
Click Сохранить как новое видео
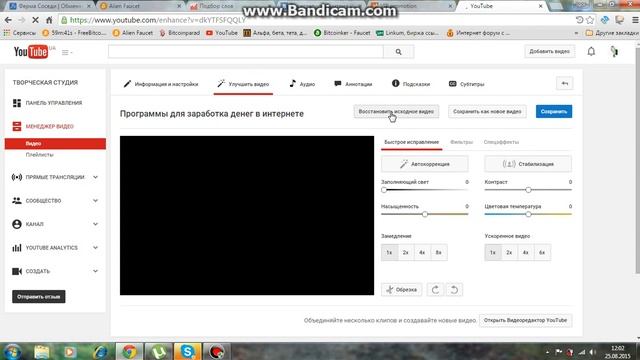[487, 111]
